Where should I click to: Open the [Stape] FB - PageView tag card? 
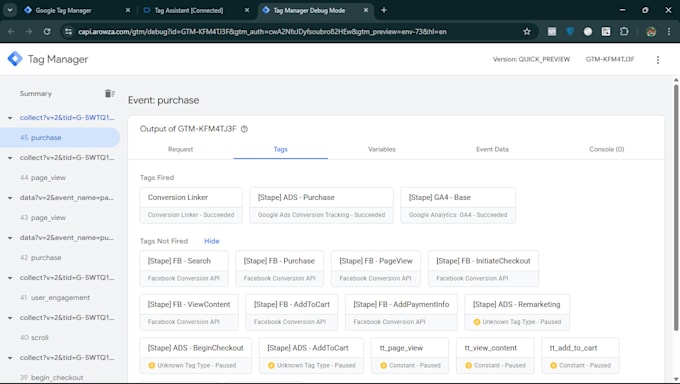pyautogui.click(x=376, y=269)
